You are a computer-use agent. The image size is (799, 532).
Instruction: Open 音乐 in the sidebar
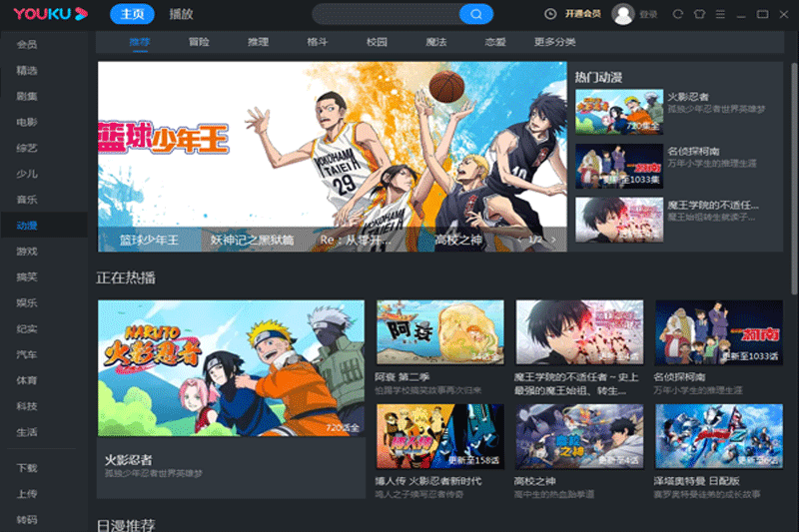click(x=27, y=200)
